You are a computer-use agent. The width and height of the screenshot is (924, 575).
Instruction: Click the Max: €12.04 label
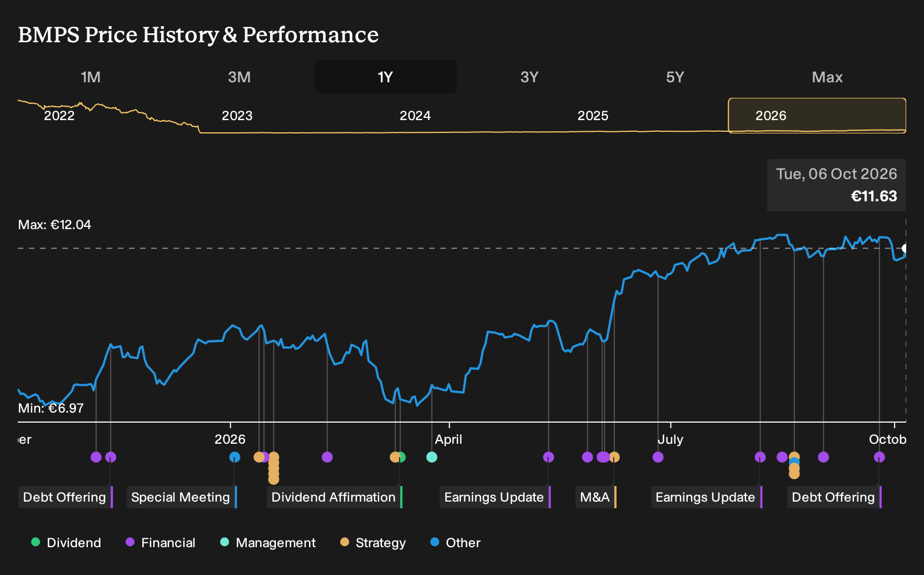coord(54,225)
